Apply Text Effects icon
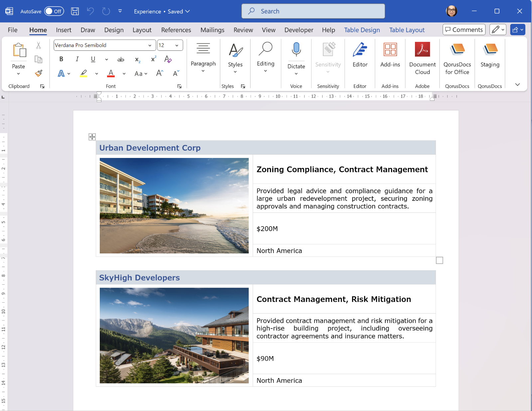532x411 pixels. coord(61,73)
